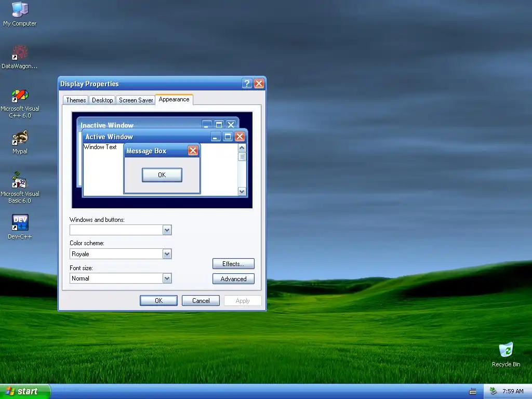
Task: Click the 7:59 AM clock
Action: (x=513, y=391)
